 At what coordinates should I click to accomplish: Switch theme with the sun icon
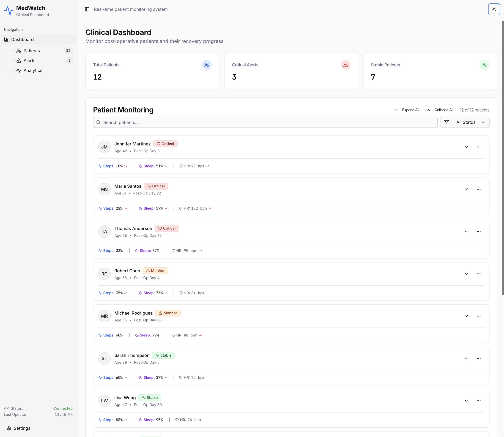pos(494,9)
